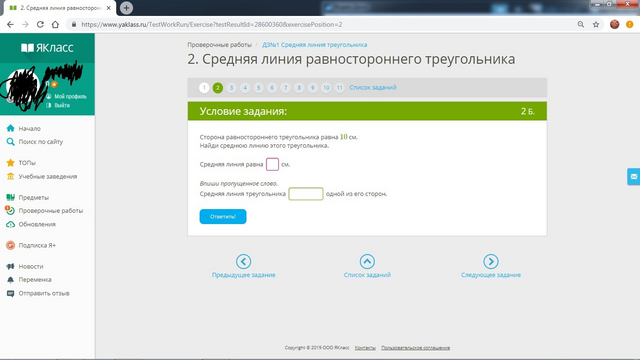640x360 pixels.
Task: Click the Начало home icon in sidebar
Action: [x=11, y=128]
